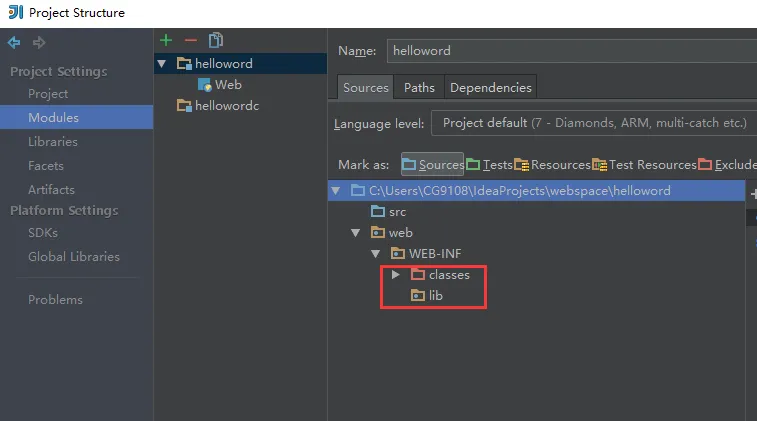Open Libraries settings section

(x=53, y=141)
